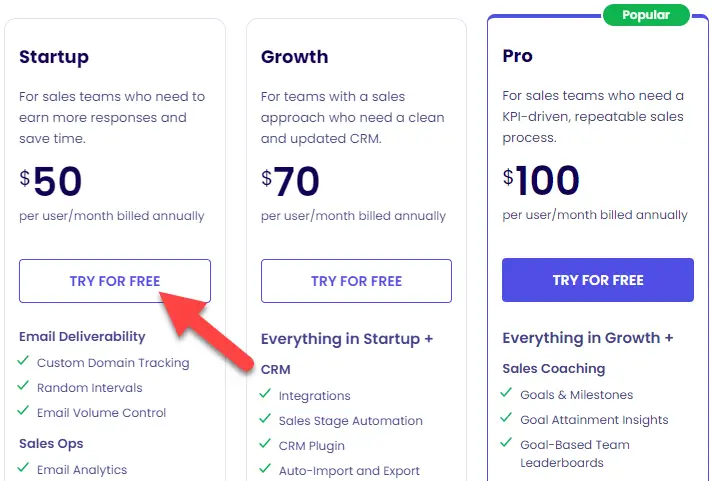Select the checkmark next to Sales Stage Automation
The height and width of the screenshot is (481, 712).
pos(266,420)
